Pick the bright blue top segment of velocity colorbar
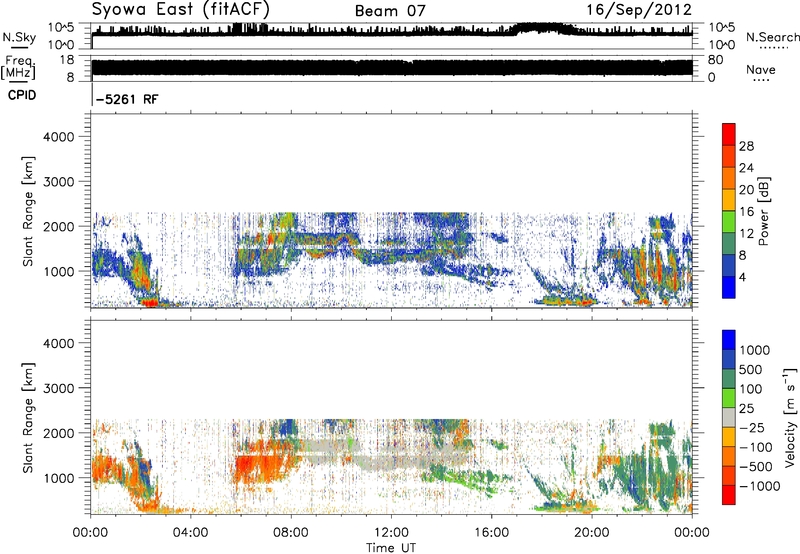This screenshot has width=800, height=554. pos(729,340)
